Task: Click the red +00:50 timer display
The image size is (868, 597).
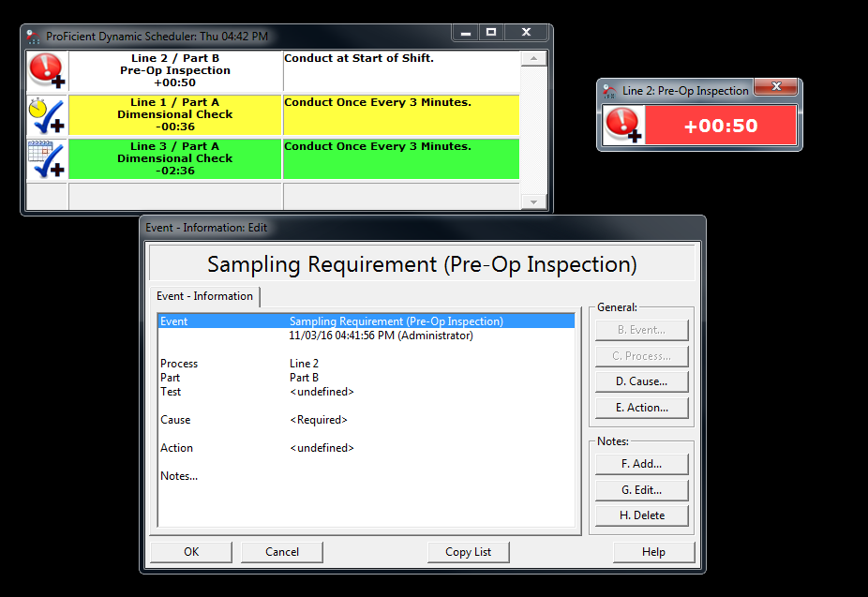Action: pos(721,126)
